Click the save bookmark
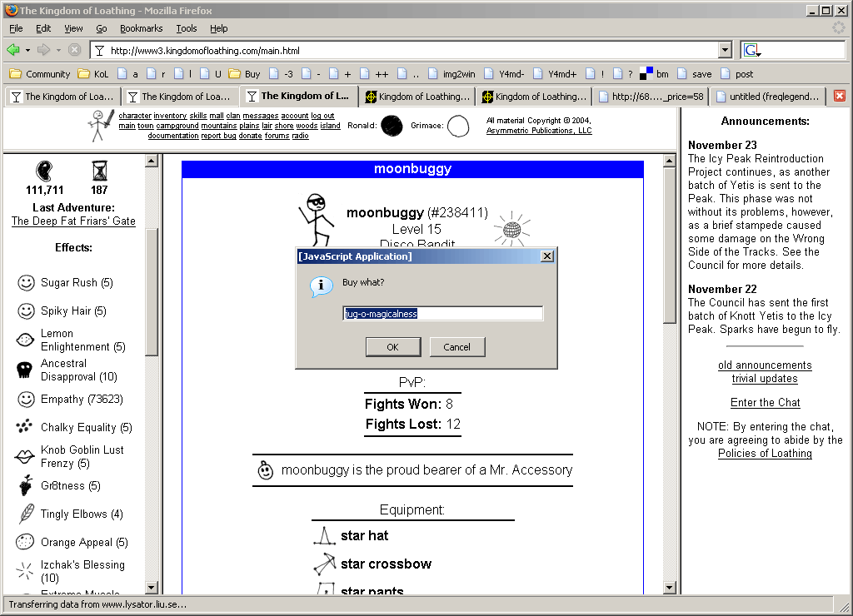Viewport: 853px width, 616px height. 694,74
